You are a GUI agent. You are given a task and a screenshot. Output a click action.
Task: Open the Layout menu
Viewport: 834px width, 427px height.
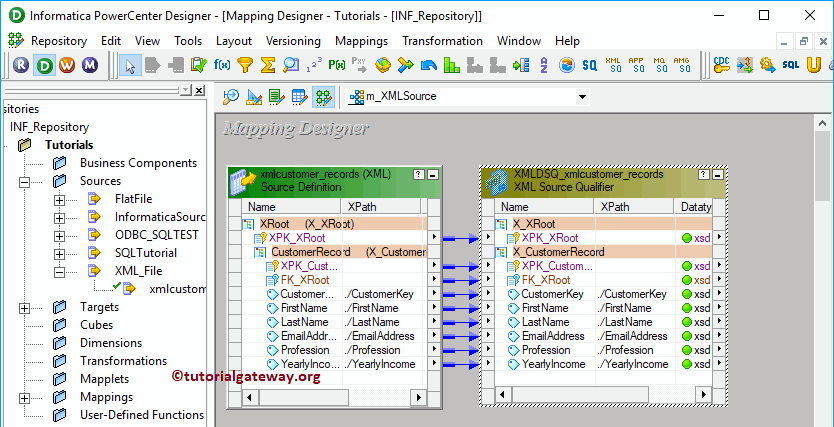click(x=233, y=41)
